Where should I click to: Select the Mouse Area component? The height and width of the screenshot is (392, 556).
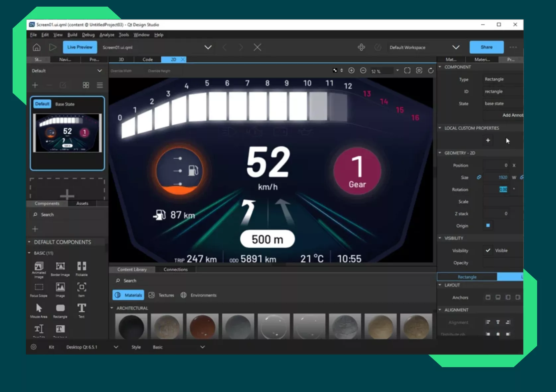(39, 311)
